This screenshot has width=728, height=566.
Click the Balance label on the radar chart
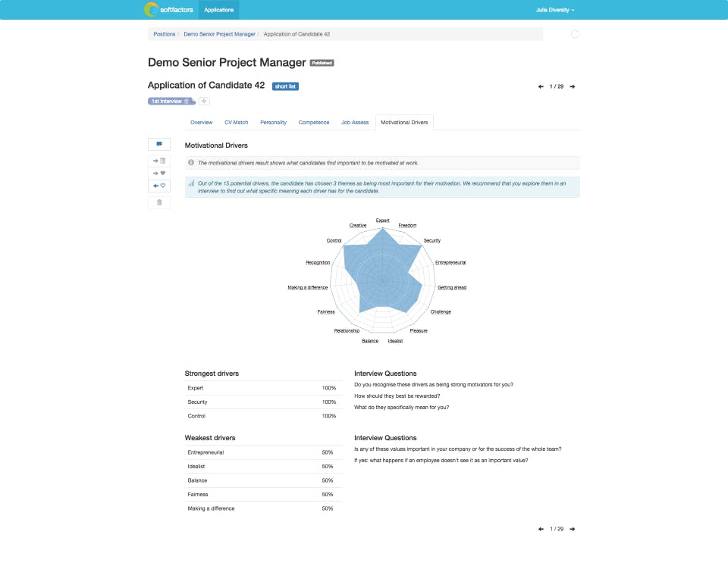(370, 341)
